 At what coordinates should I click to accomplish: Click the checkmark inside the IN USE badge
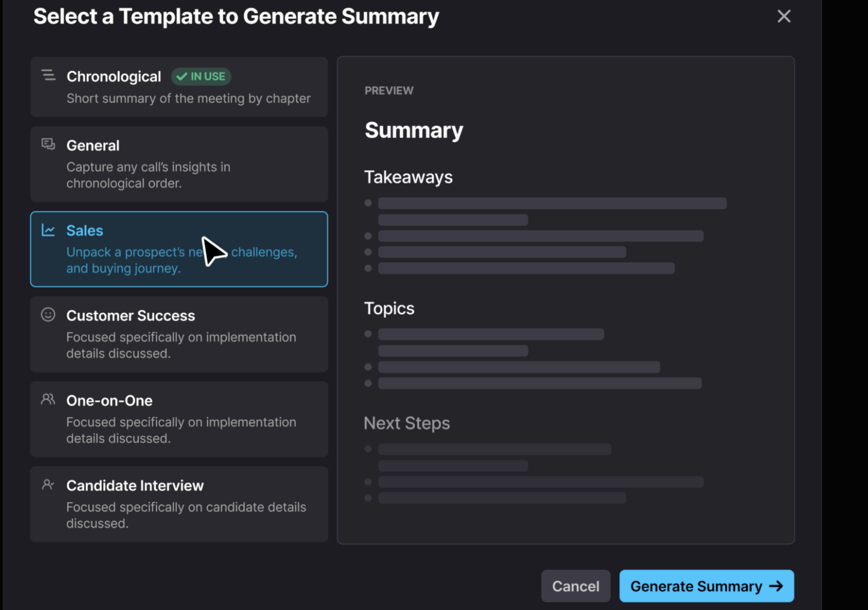(x=181, y=76)
